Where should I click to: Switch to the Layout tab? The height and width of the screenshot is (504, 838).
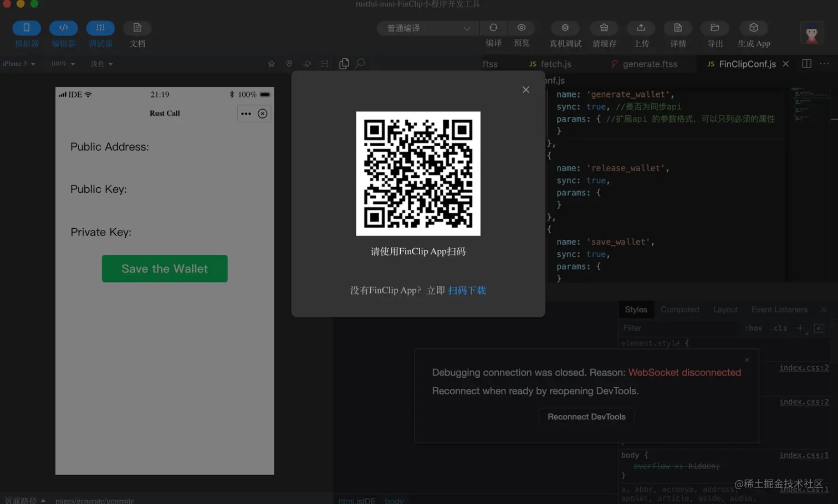tap(725, 310)
